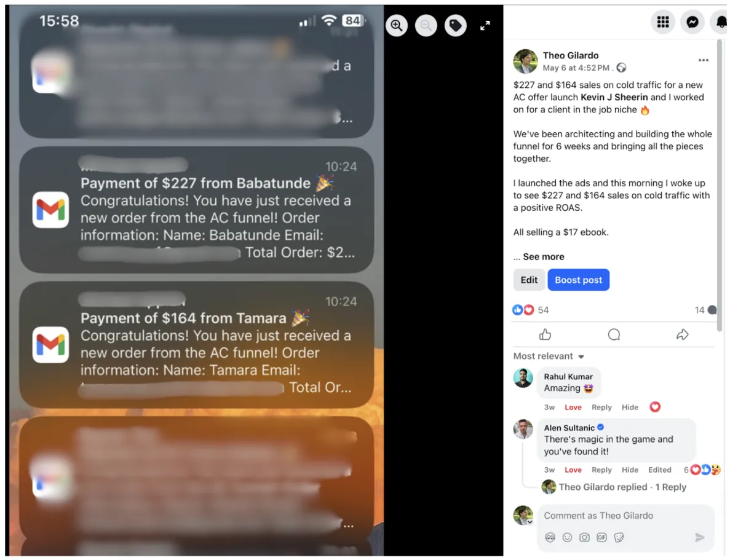
Task: Open Messenger from the top bar
Action: tap(692, 22)
